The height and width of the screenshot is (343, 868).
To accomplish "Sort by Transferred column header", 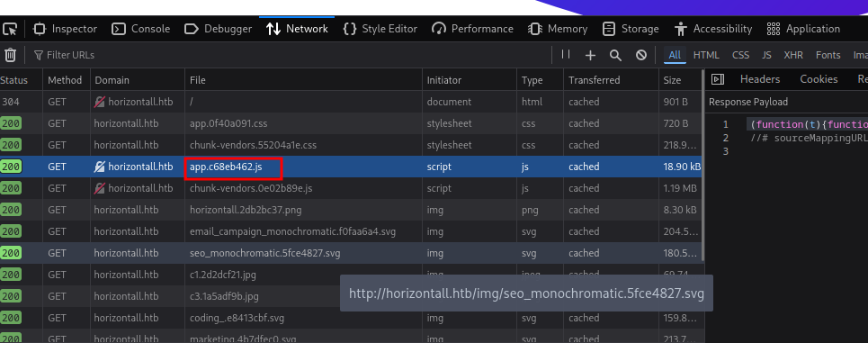I will pos(611,80).
